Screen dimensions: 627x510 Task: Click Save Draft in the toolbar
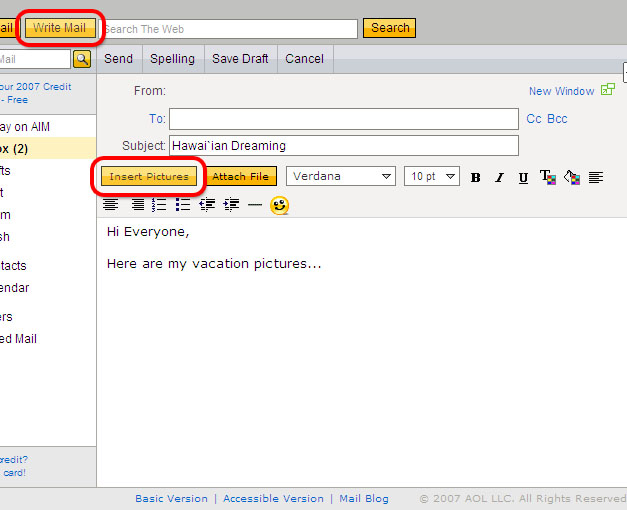240,59
